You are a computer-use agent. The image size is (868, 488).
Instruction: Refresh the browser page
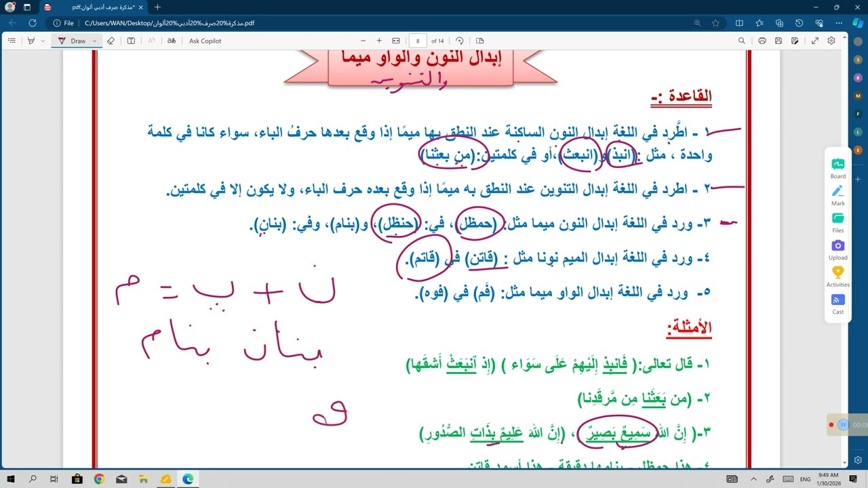(33, 23)
